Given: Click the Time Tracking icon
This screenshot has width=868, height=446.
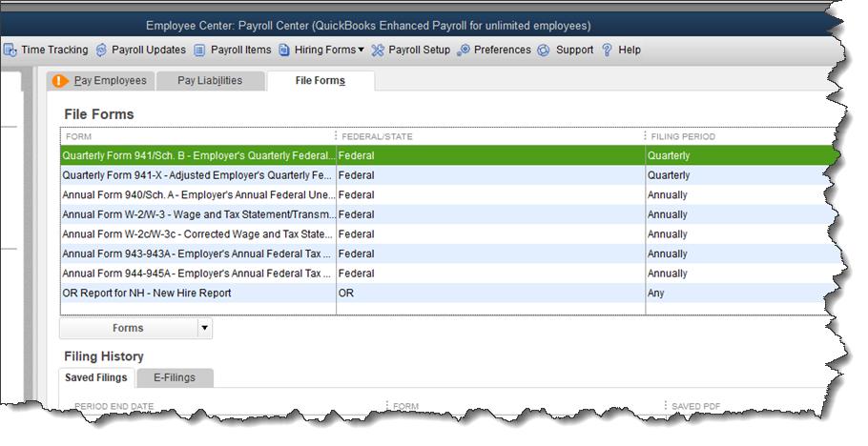Looking at the screenshot, I should pos(10,50).
